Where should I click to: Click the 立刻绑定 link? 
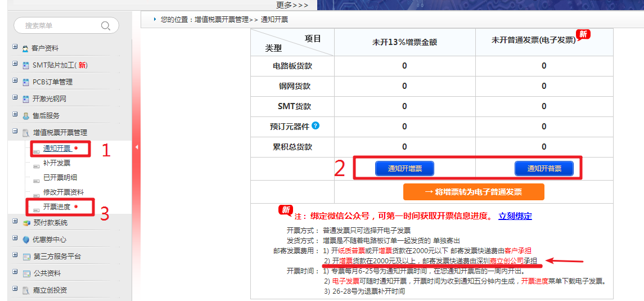(x=515, y=216)
